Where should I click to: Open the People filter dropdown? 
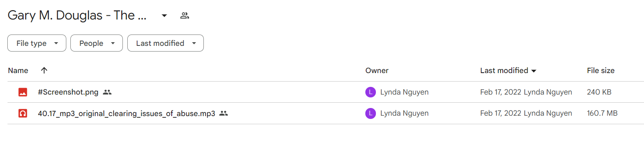click(96, 43)
